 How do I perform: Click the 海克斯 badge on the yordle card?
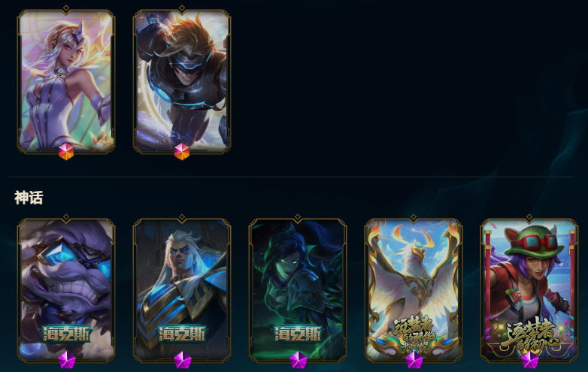coord(67,334)
